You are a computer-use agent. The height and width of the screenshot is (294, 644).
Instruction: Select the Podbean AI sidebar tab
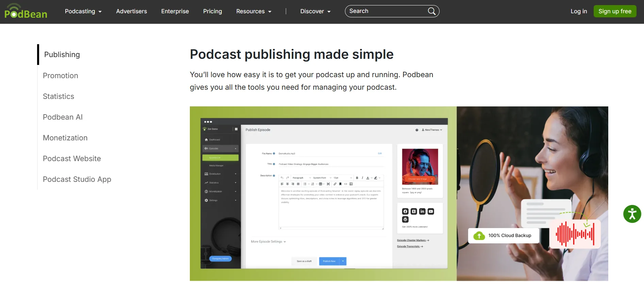point(63,117)
